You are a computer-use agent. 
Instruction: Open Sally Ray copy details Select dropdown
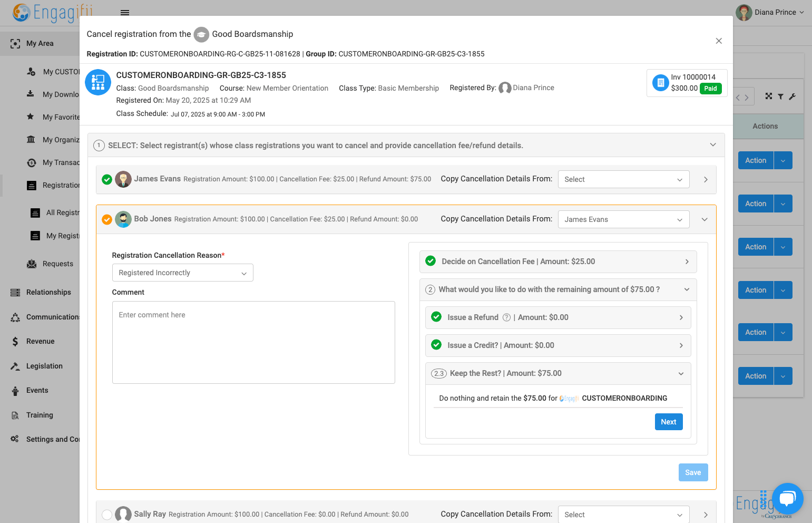pyautogui.click(x=623, y=515)
